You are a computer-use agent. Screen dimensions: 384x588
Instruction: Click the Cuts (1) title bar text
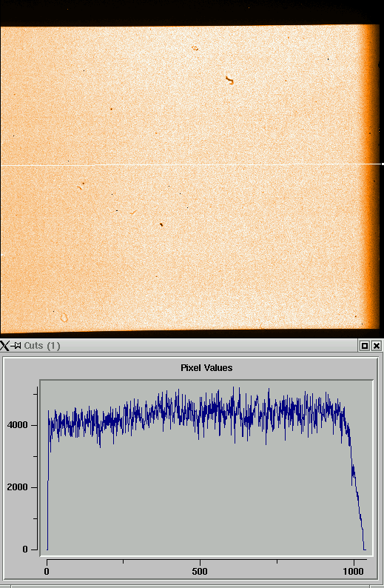pos(42,345)
